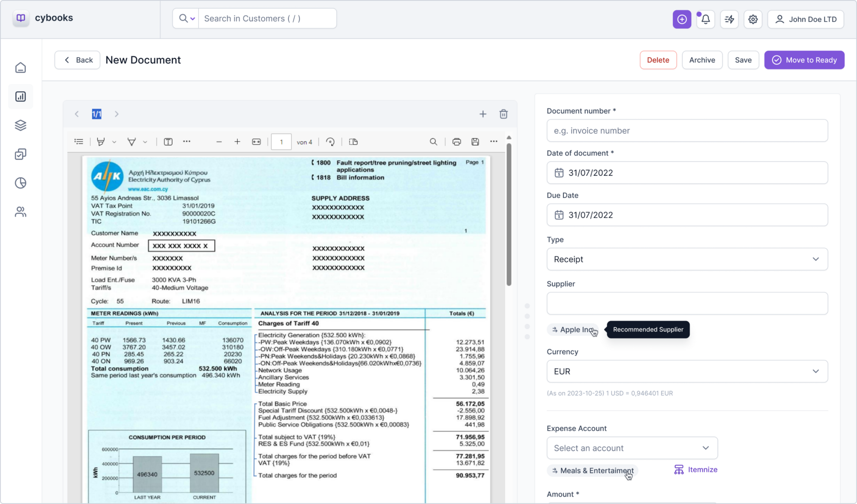Click the 1/1 page indicator

(x=97, y=114)
